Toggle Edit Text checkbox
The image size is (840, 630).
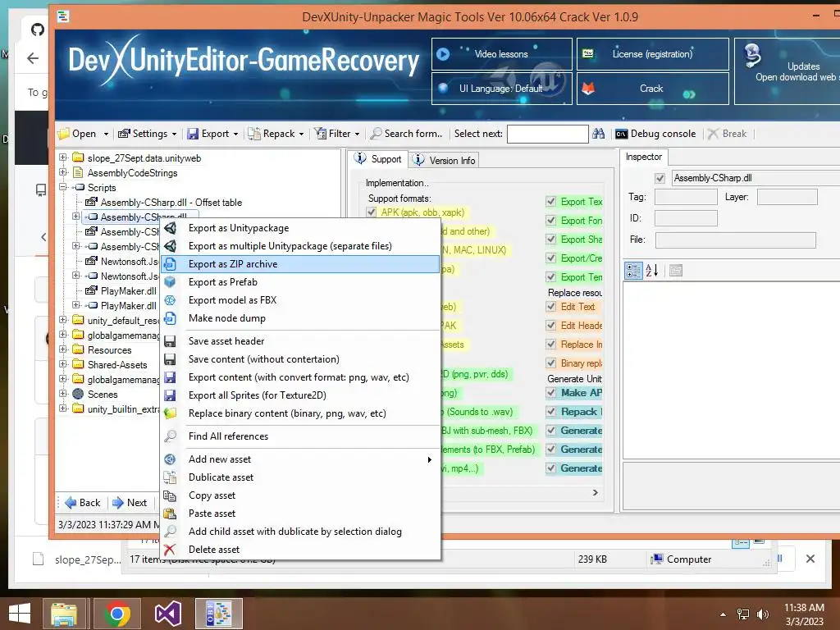(x=550, y=307)
